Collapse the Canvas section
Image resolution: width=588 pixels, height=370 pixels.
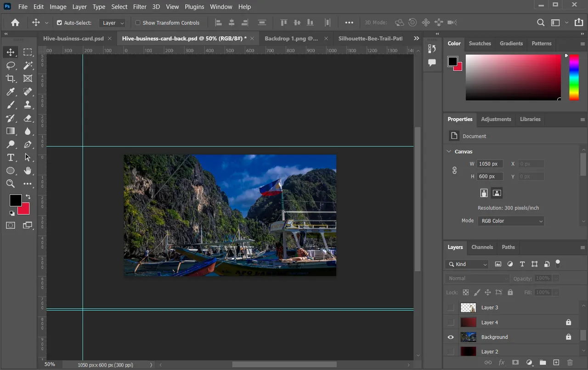tap(449, 151)
